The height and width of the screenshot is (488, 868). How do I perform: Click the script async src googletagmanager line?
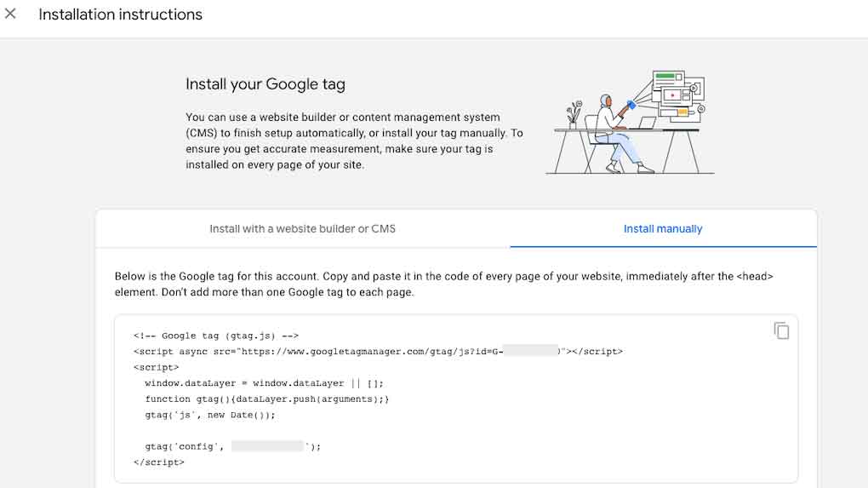pyautogui.click(x=378, y=351)
